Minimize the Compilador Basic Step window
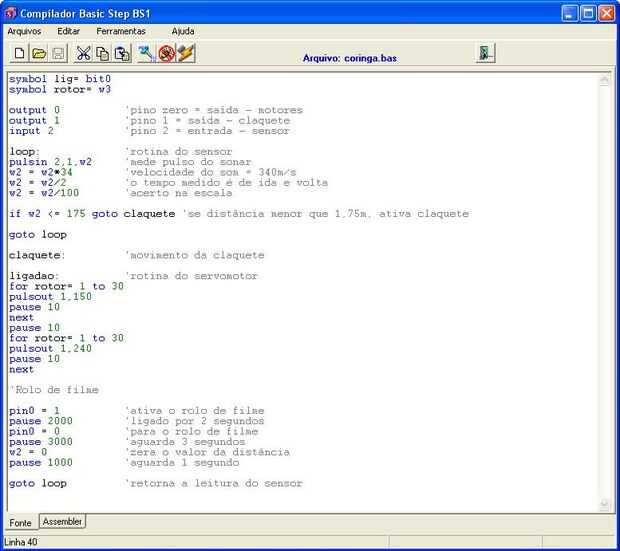Viewport: 620px width, 551px height. click(569, 13)
